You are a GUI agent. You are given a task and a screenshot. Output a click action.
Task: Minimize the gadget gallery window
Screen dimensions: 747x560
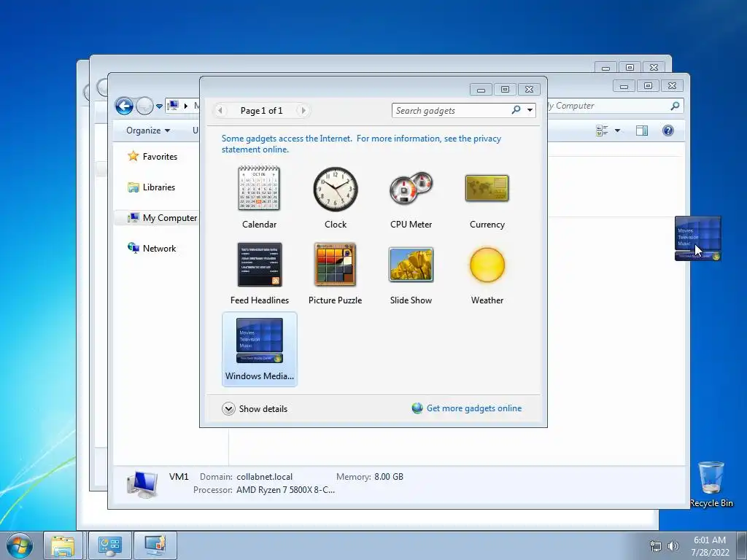(x=481, y=90)
